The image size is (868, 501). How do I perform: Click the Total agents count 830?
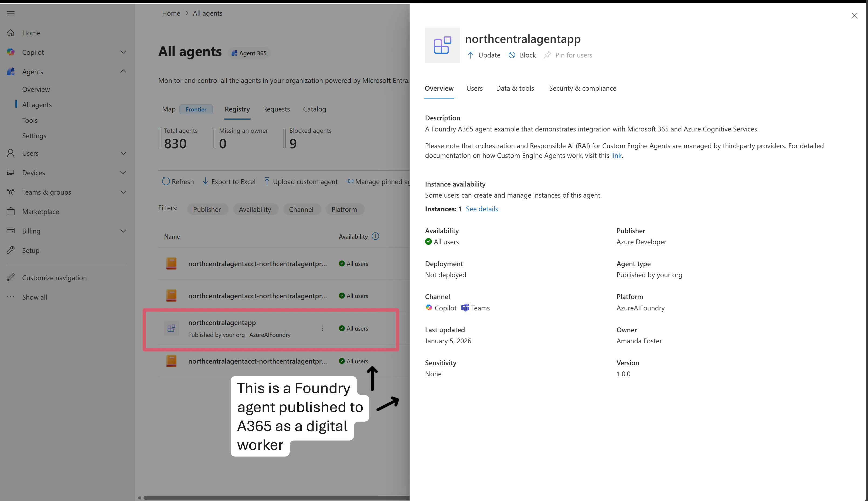coord(175,144)
